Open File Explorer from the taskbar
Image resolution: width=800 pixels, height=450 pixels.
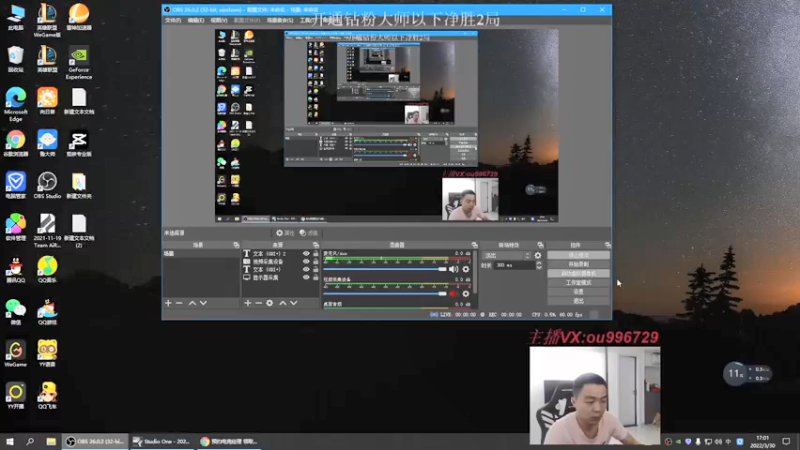(51, 441)
